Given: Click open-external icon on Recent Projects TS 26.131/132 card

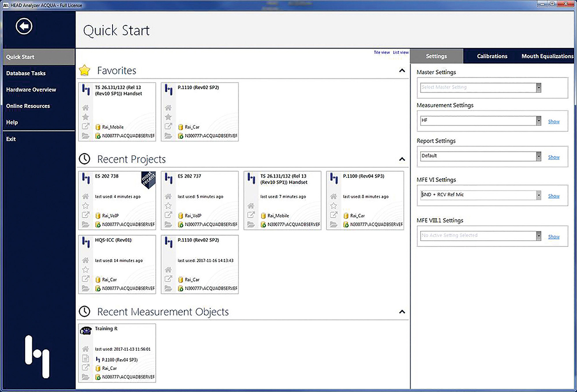Looking at the screenshot, I should (x=251, y=215).
